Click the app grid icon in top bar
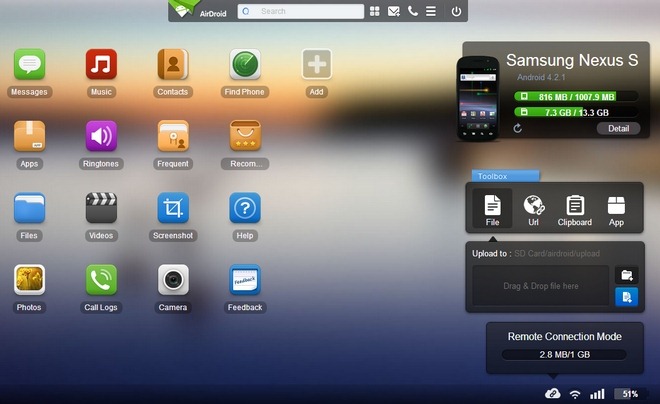Screen dimensions: 660x404 (375, 11)
